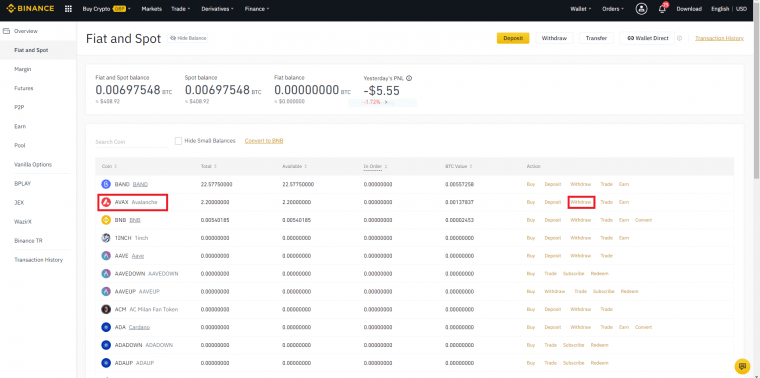Viewport: 760px width, 378px height.
Task: Click Earn in the 1INCH row
Action: (624, 238)
